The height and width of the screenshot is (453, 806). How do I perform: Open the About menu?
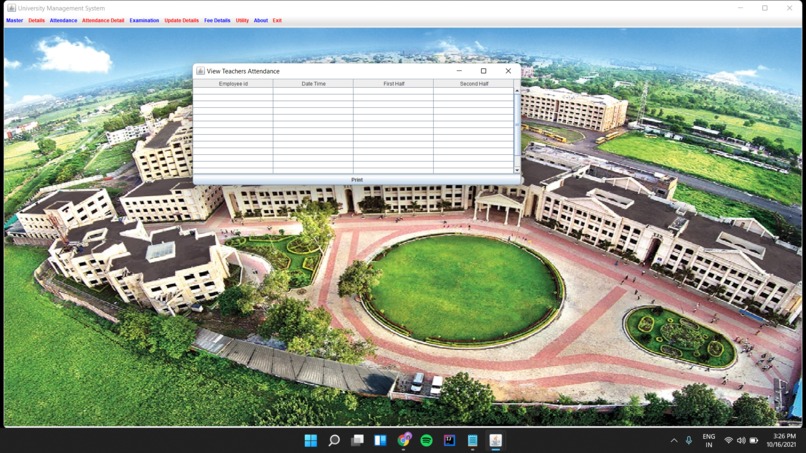[261, 21]
